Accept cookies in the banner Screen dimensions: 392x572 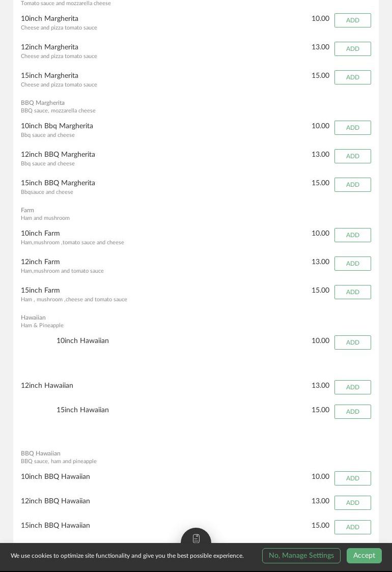(364, 555)
